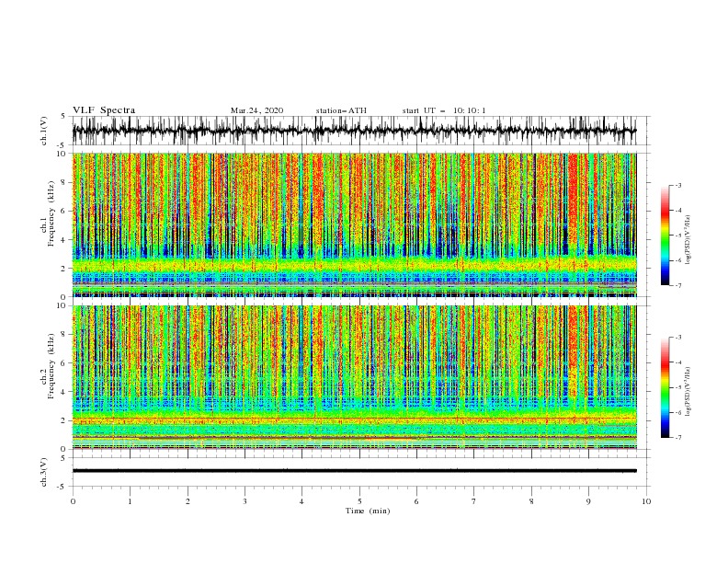Click the time axis tick label "7"
Screen dimensions: 728x563
[474, 501]
